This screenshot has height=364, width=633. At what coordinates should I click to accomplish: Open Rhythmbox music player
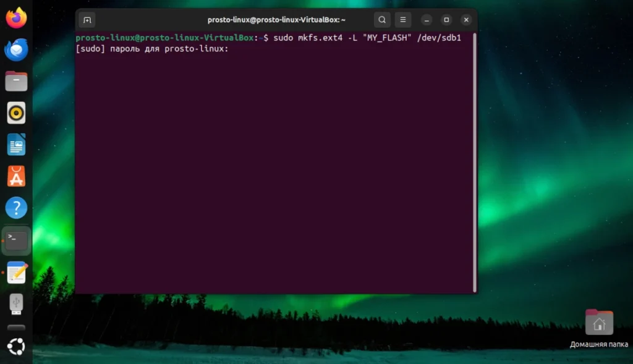[16, 113]
